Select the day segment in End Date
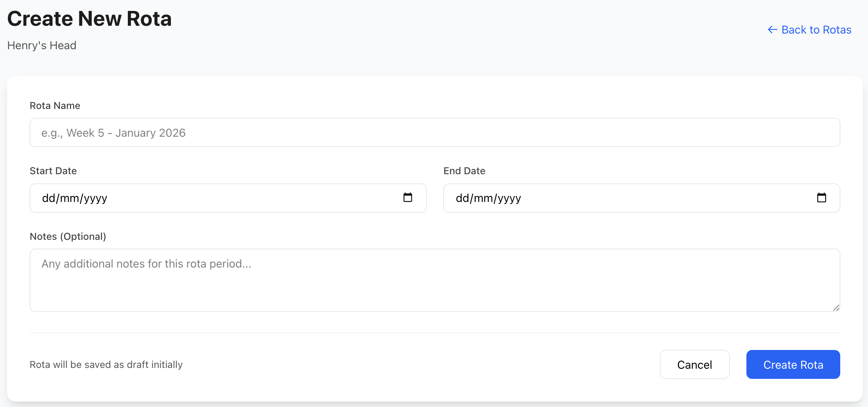 coord(462,198)
